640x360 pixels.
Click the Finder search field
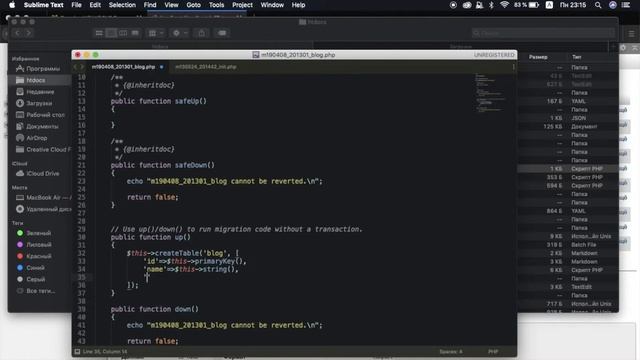543,33
